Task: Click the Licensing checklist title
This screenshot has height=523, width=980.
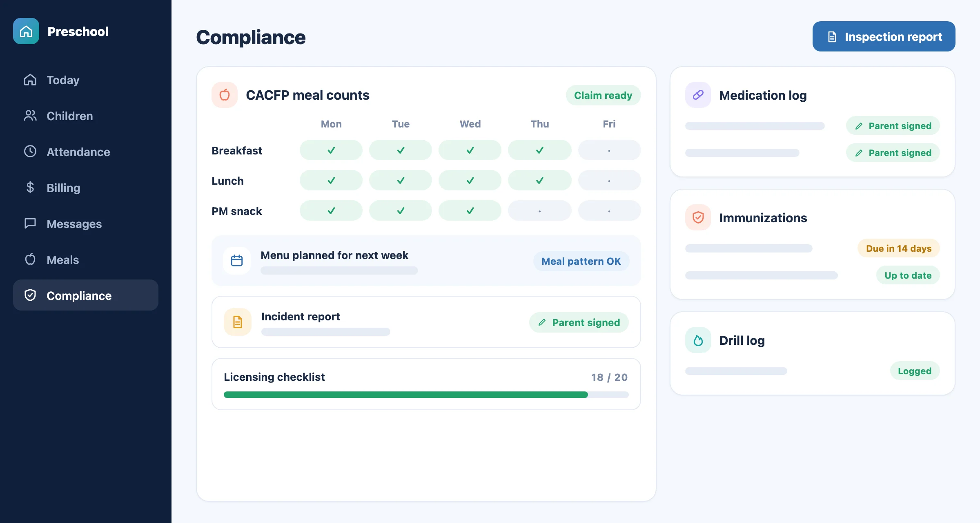Action: click(274, 377)
